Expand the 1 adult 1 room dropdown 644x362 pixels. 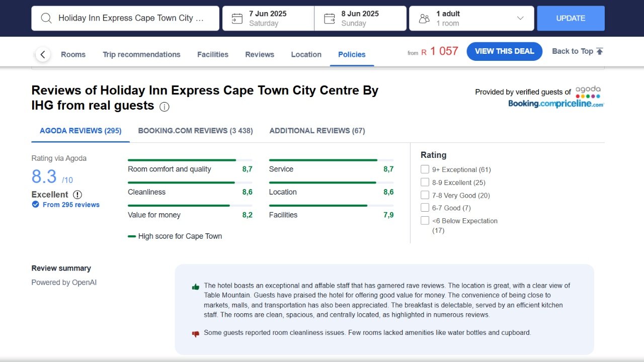(471, 19)
